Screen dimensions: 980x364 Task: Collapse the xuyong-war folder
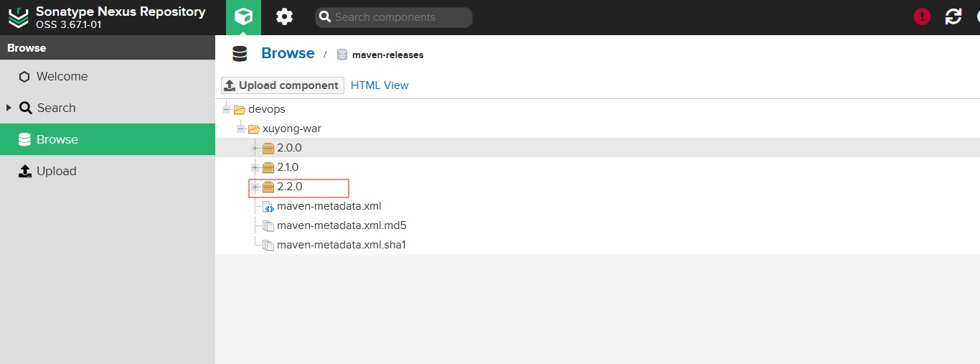point(240,129)
